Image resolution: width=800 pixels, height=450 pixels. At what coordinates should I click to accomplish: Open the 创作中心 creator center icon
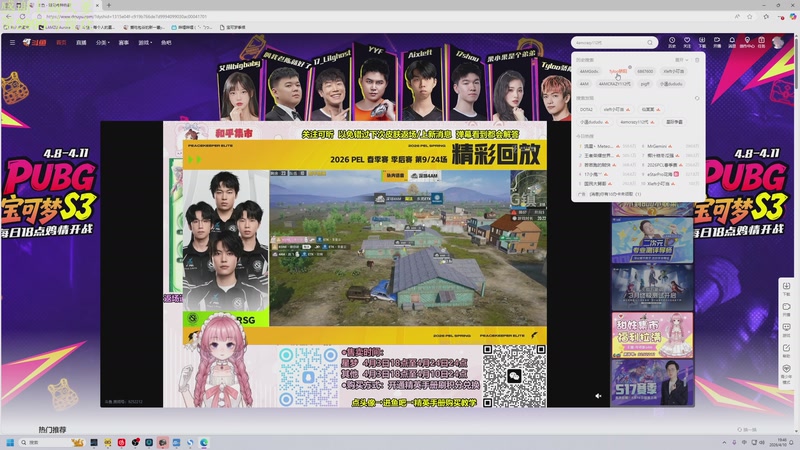[747, 42]
